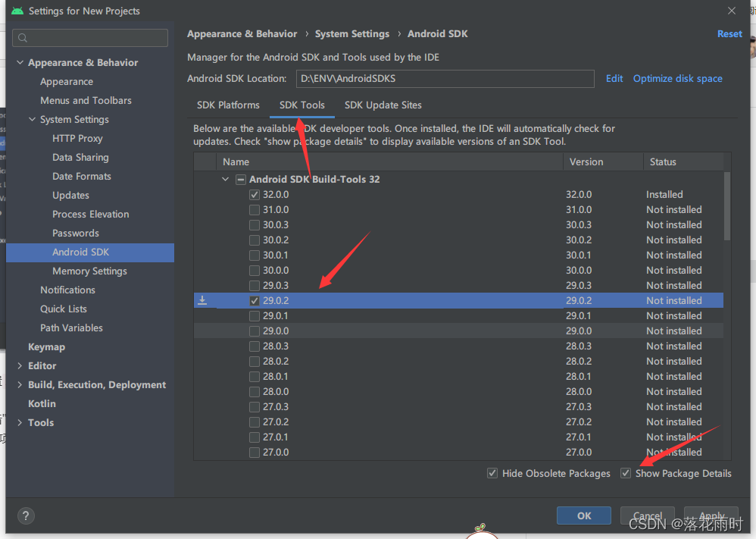Click Optimize disk space link
Screen dimensions: 756x539
click(x=677, y=79)
